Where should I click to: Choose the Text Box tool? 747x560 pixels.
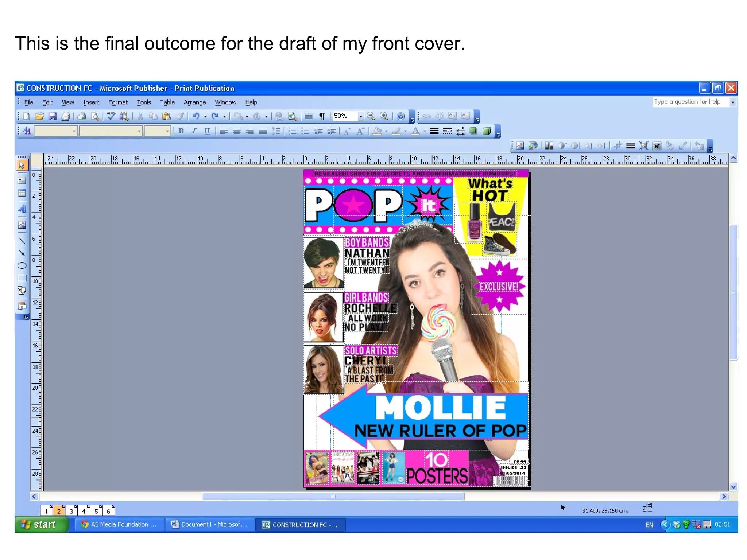pyautogui.click(x=22, y=180)
